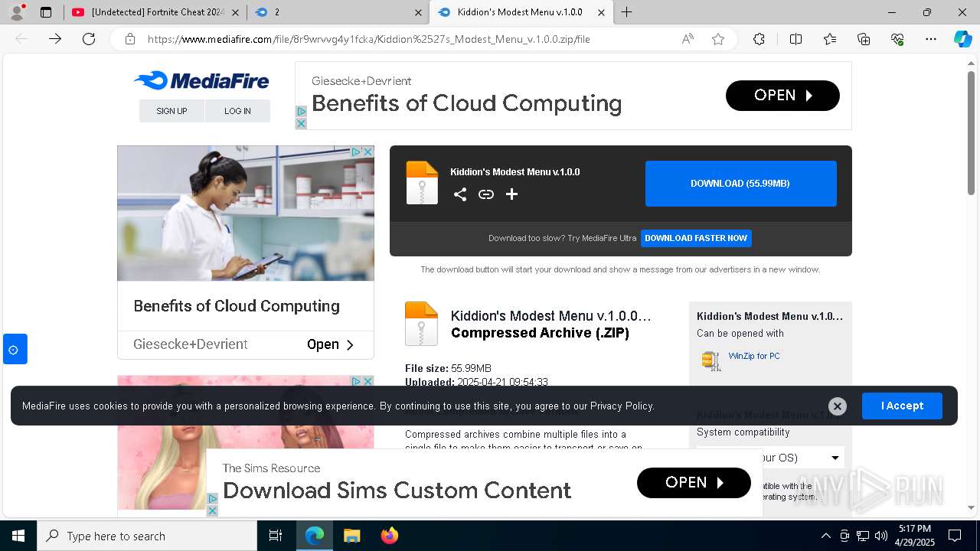Open a new browser tab

tap(627, 12)
